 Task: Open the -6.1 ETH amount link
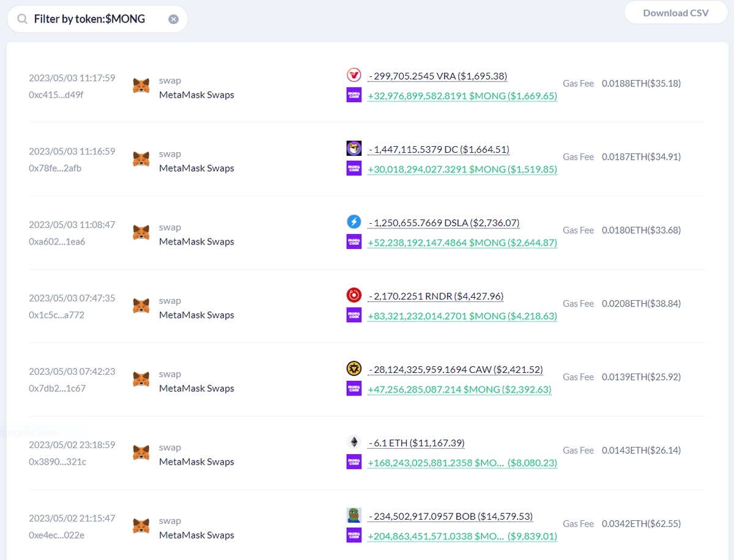417,443
